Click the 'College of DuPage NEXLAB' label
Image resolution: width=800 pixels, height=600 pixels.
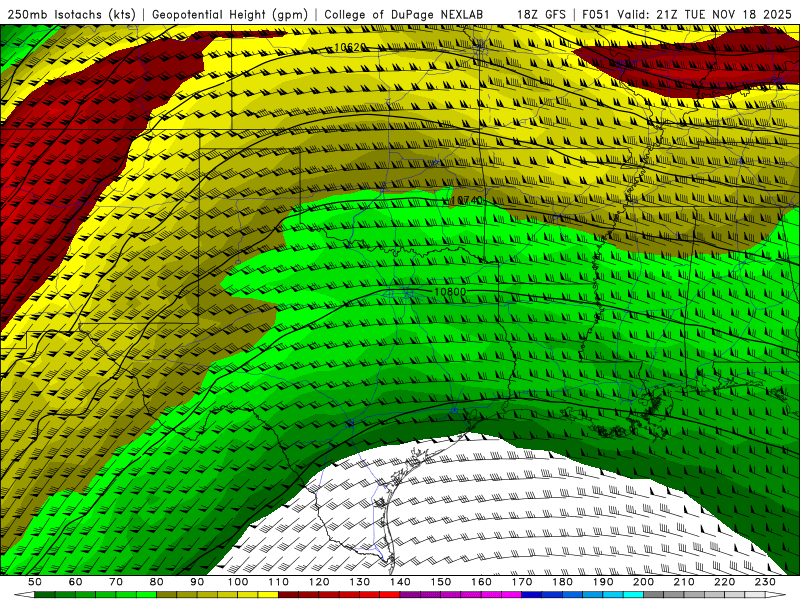404,14
